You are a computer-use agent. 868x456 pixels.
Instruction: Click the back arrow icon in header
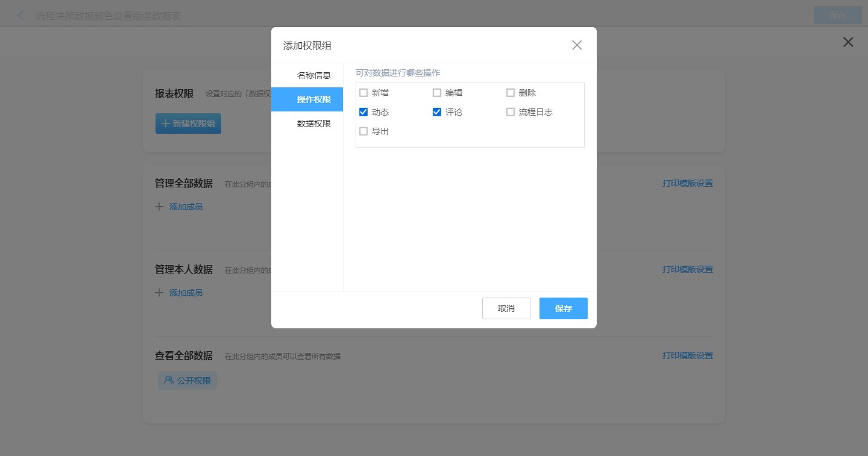tap(21, 16)
